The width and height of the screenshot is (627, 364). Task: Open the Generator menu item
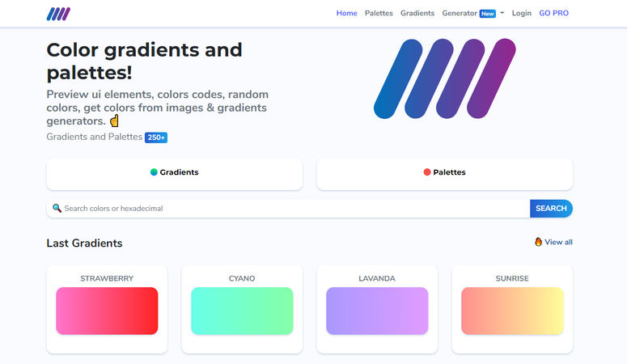(460, 13)
